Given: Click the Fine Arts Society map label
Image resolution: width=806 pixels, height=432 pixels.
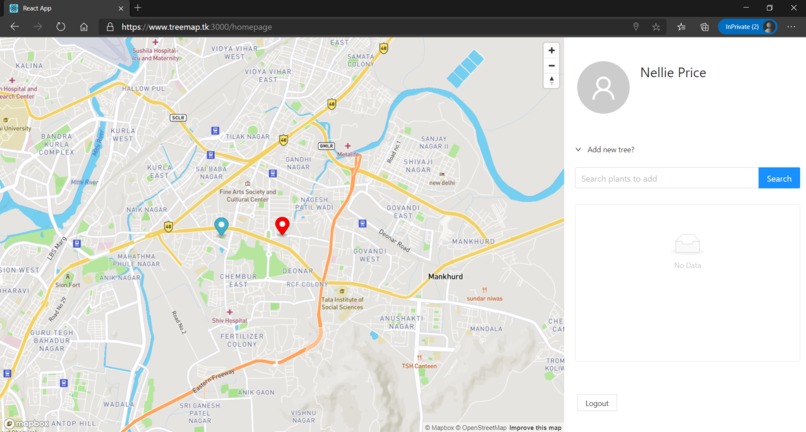Looking at the screenshot, I should point(248,195).
